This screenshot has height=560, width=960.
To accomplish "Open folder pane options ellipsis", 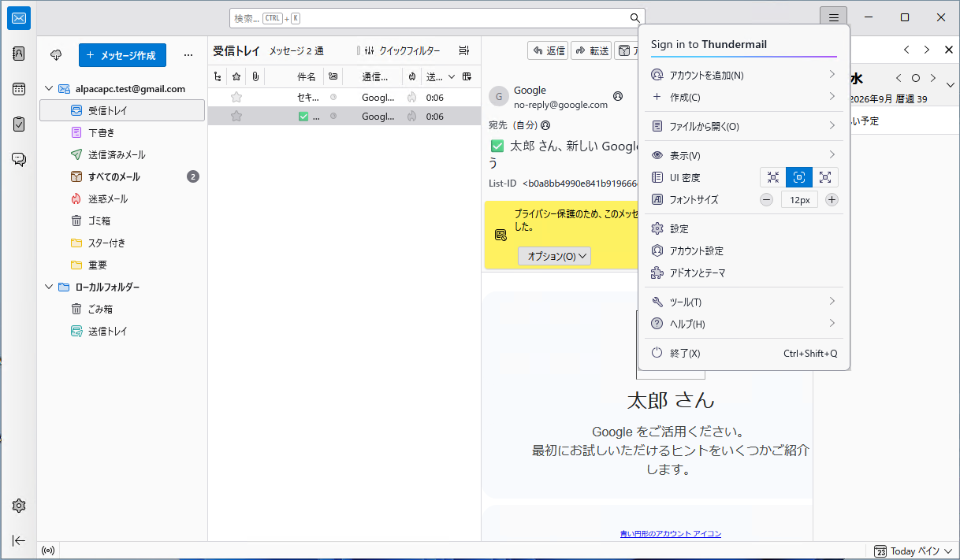I will coord(188,55).
